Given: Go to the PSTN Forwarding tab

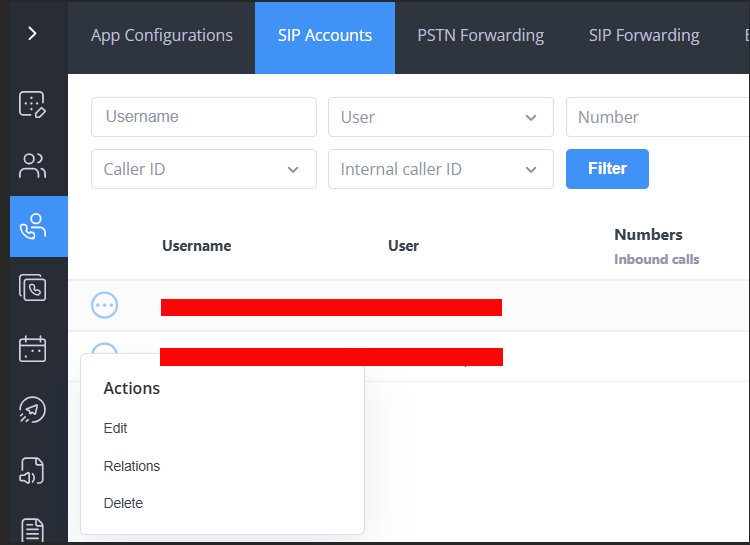Looking at the screenshot, I should coord(480,36).
